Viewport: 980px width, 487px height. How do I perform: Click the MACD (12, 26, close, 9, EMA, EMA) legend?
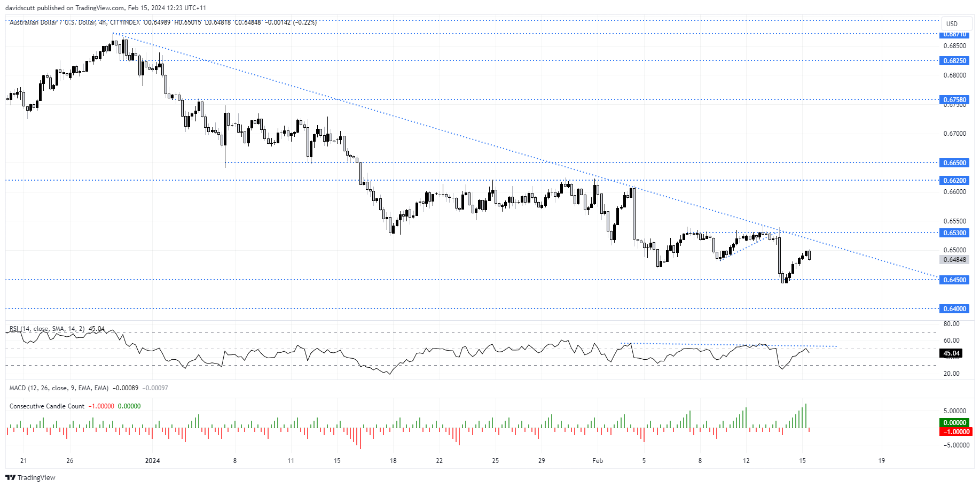pyautogui.click(x=59, y=388)
